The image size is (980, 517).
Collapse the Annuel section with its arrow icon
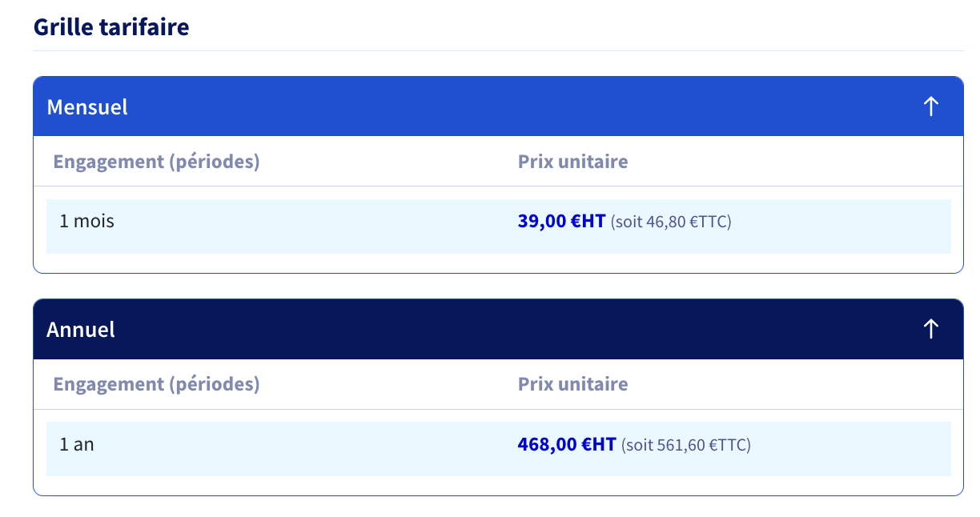(930, 329)
